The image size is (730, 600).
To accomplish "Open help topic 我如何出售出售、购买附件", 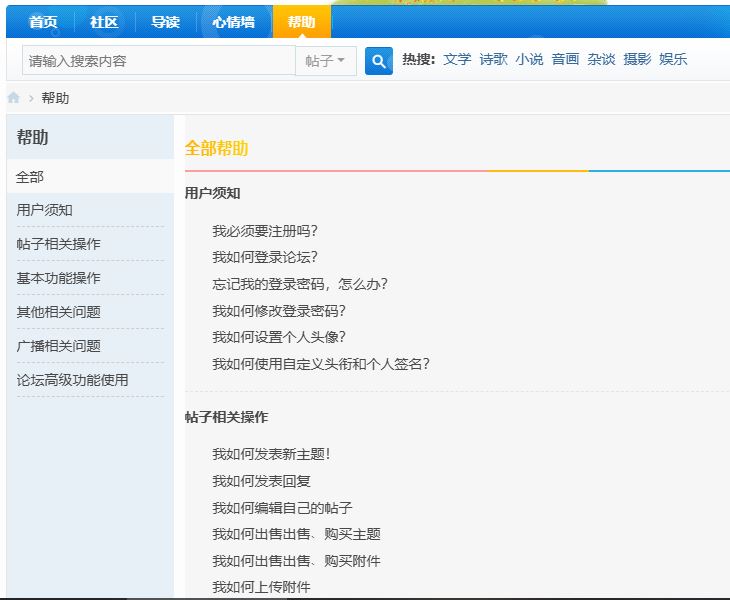I will (x=297, y=561).
